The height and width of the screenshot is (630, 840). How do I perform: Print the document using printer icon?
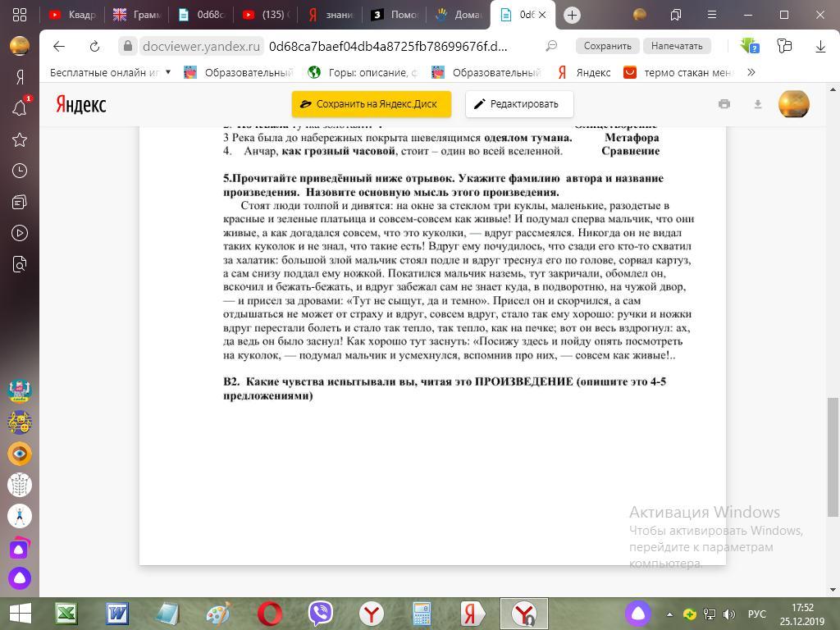point(724,104)
